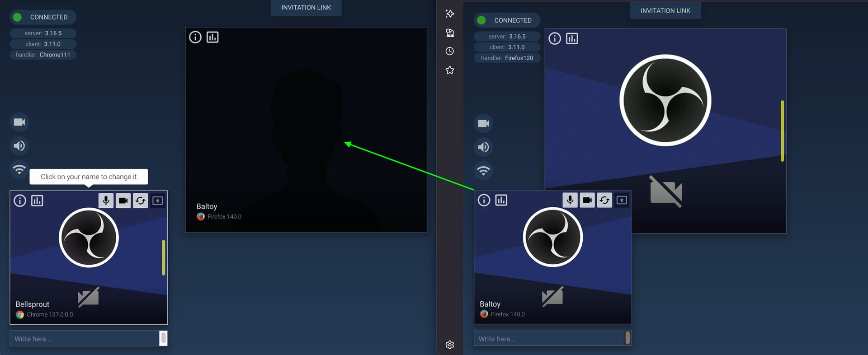The width and height of the screenshot is (868, 355).
Task: Click the right window's INVITATION LINK button
Action: click(665, 11)
